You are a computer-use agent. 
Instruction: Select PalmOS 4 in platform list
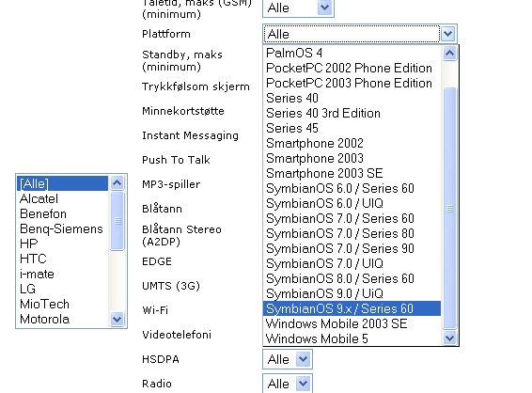[352, 53]
